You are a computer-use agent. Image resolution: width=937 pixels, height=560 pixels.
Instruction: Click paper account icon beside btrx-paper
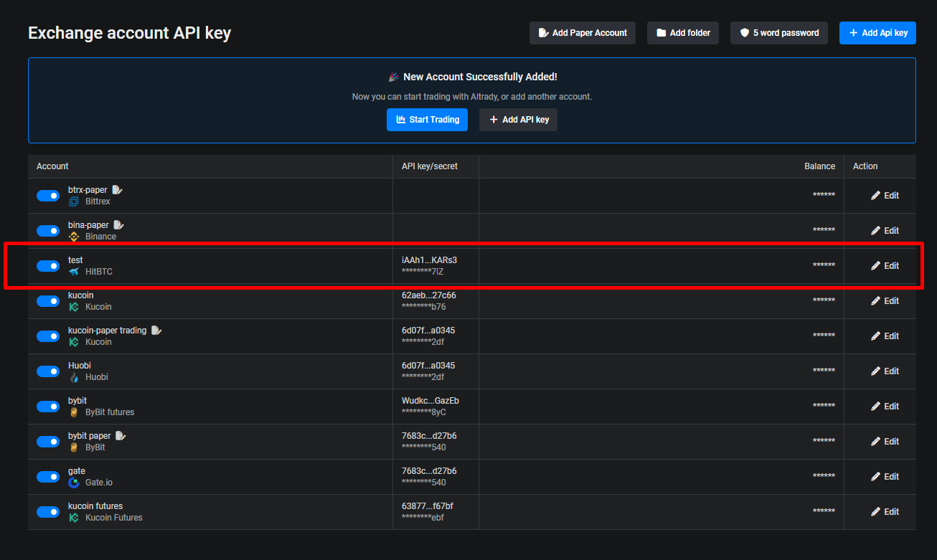(118, 190)
